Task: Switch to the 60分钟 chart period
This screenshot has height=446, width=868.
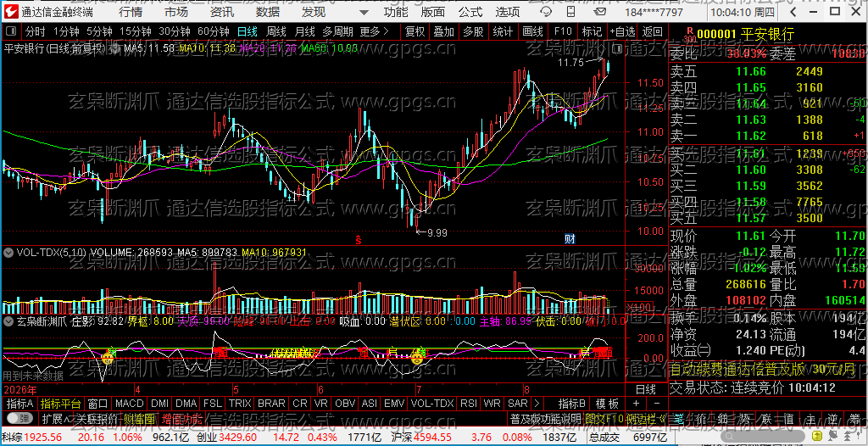Action: click(x=213, y=31)
